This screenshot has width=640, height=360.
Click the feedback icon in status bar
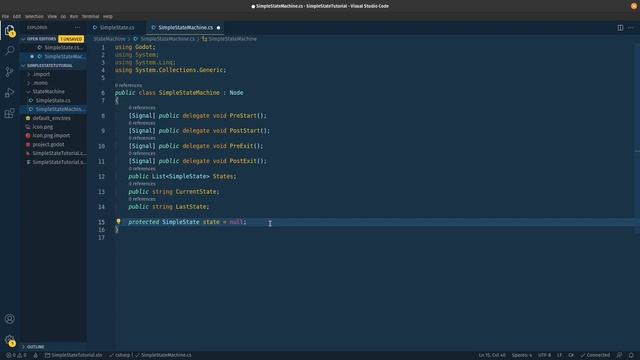[619, 355]
